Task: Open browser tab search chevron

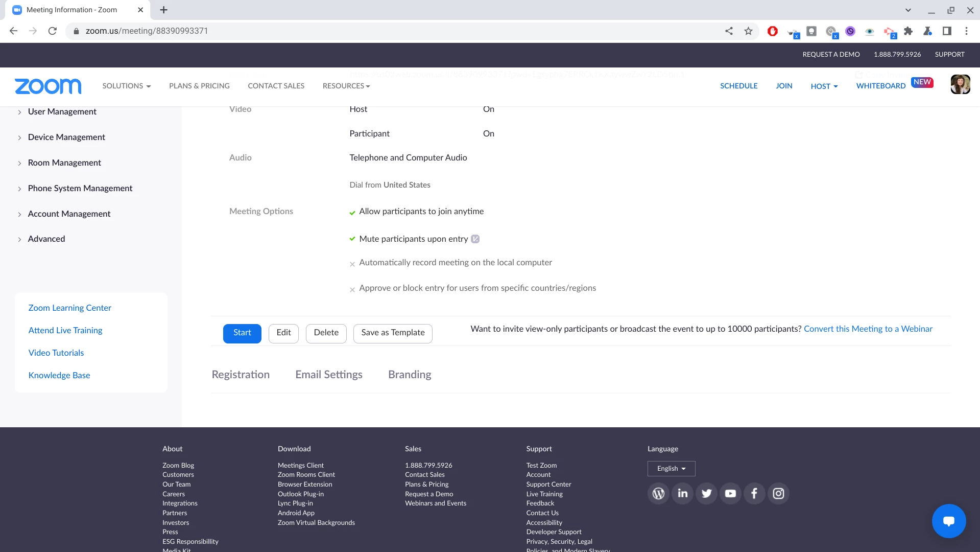Action: tap(908, 10)
